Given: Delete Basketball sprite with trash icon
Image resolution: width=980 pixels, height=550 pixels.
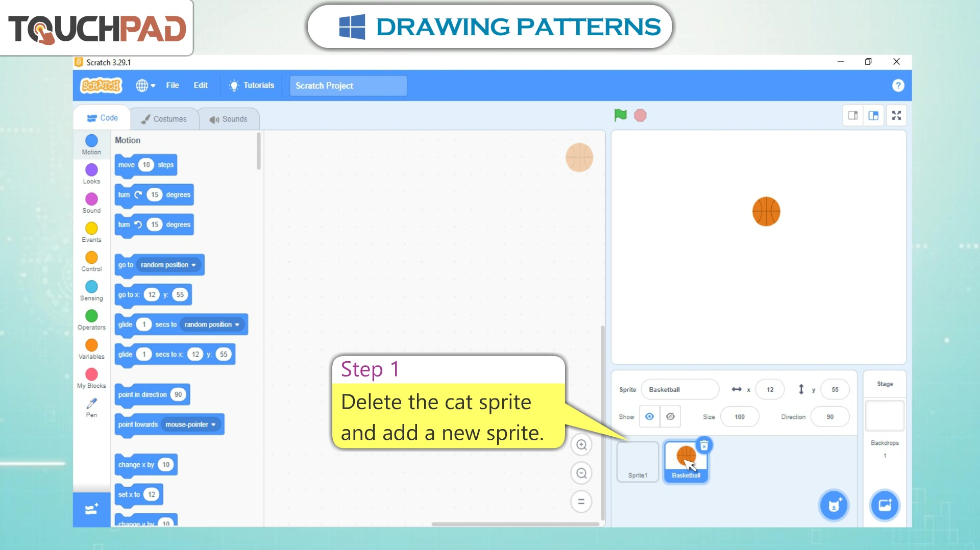Looking at the screenshot, I should [x=704, y=445].
